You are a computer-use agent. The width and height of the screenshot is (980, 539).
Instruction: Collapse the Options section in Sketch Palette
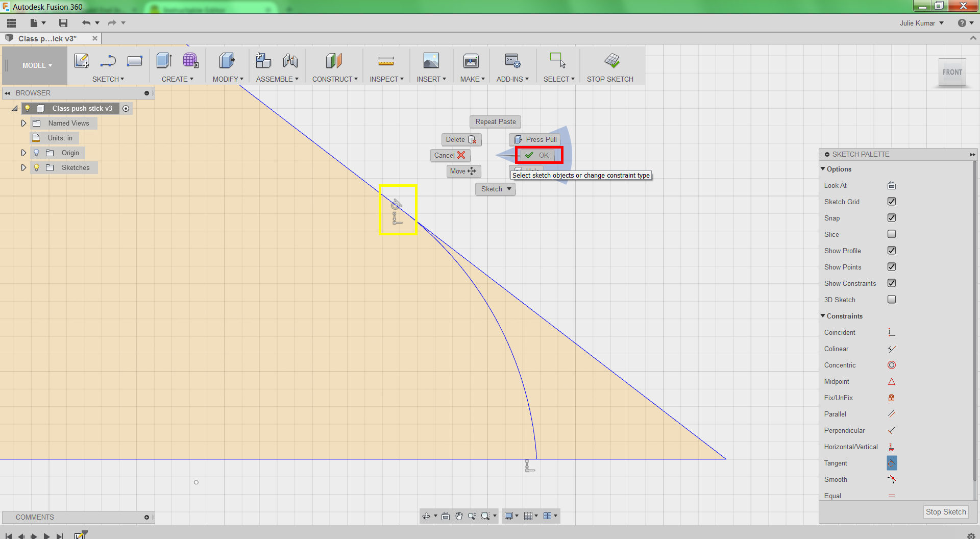pos(823,169)
